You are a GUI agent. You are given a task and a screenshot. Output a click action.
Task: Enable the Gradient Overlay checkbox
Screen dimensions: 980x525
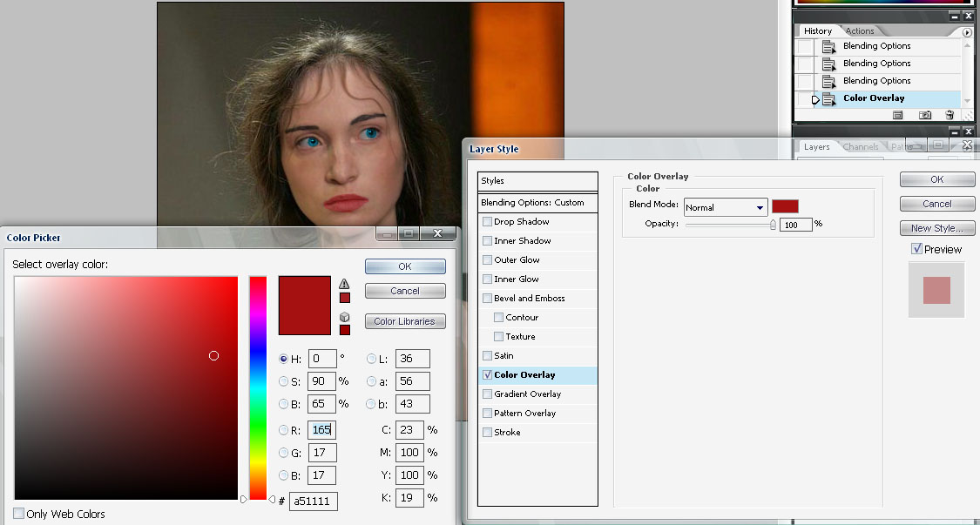[x=488, y=394]
